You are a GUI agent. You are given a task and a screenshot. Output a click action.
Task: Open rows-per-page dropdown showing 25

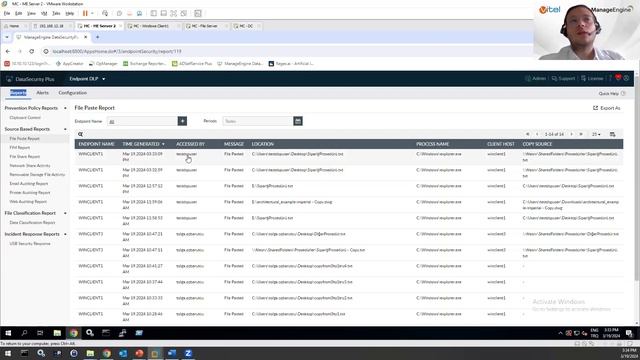click(x=596, y=134)
